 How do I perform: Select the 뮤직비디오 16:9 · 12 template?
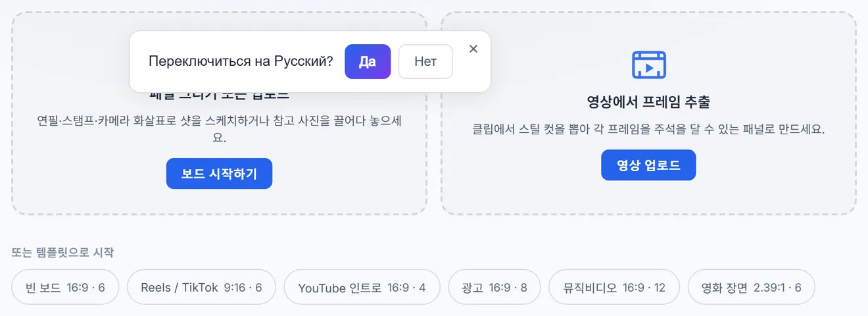(614, 287)
